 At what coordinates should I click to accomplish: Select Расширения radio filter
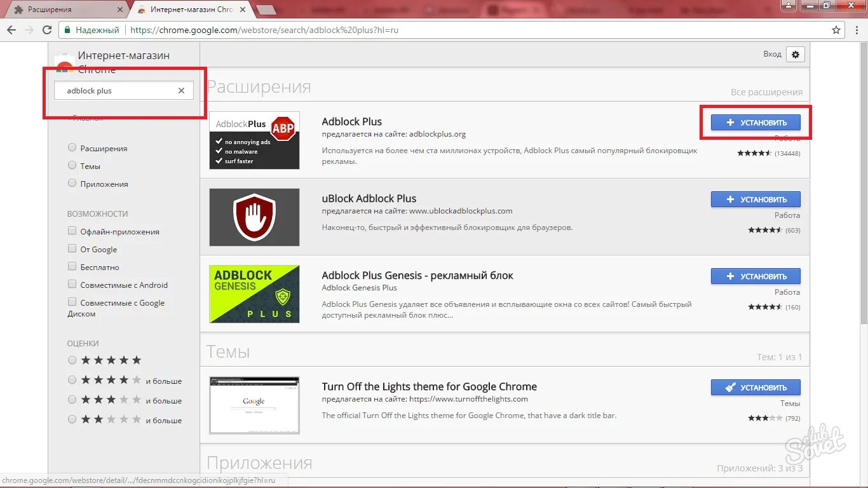[x=72, y=148]
